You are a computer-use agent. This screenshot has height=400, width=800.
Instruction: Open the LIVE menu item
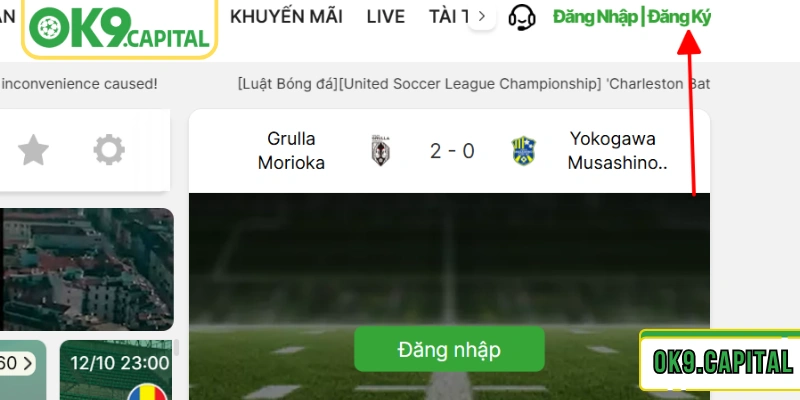pyautogui.click(x=386, y=17)
